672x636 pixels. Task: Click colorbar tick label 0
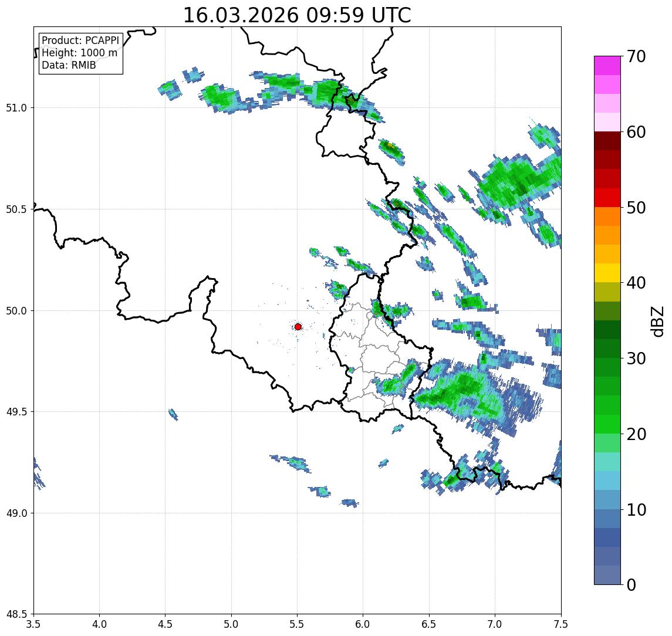(632, 584)
